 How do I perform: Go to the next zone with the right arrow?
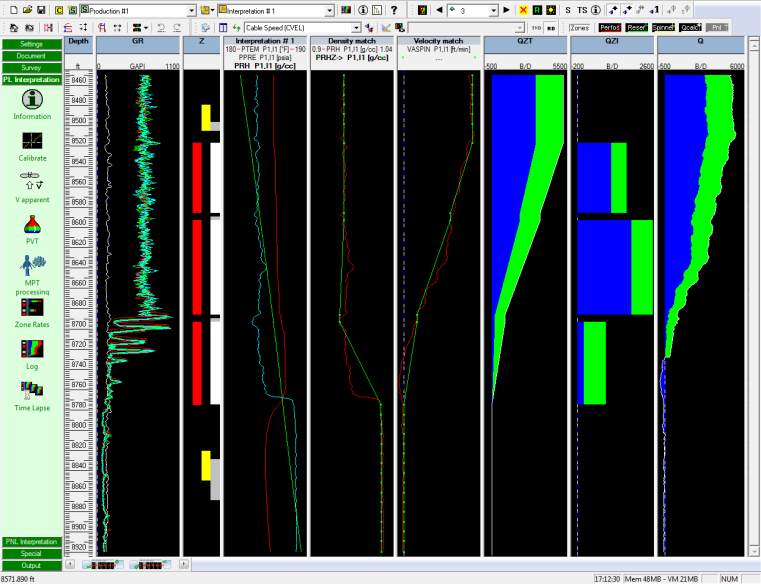click(x=507, y=10)
